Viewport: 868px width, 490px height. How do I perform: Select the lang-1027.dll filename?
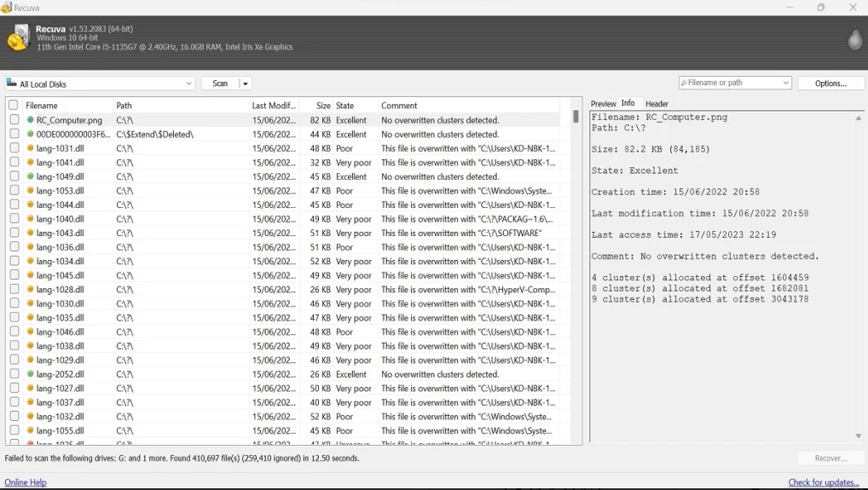point(60,389)
